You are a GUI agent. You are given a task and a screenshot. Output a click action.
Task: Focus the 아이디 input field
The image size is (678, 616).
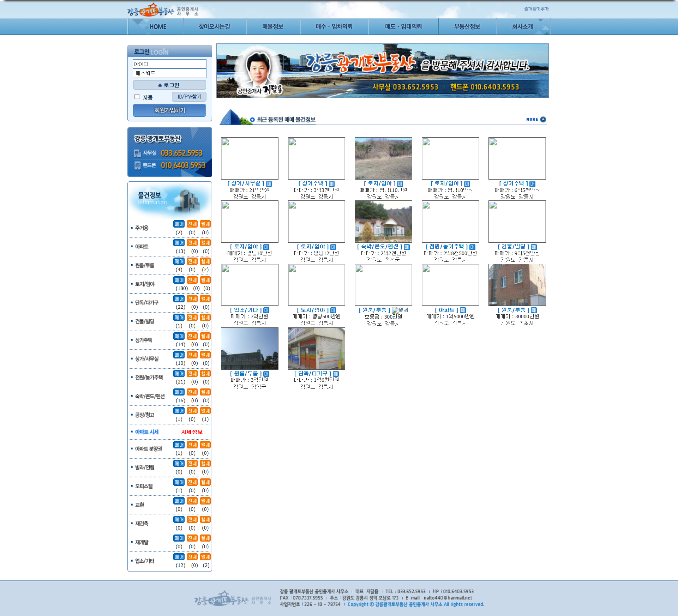[169, 64]
